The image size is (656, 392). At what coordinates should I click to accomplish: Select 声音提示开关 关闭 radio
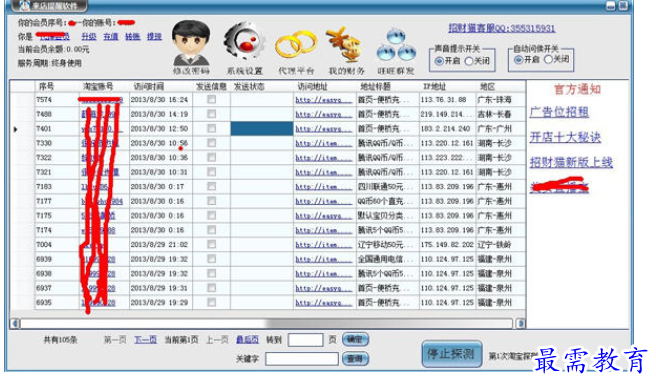(469, 61)
